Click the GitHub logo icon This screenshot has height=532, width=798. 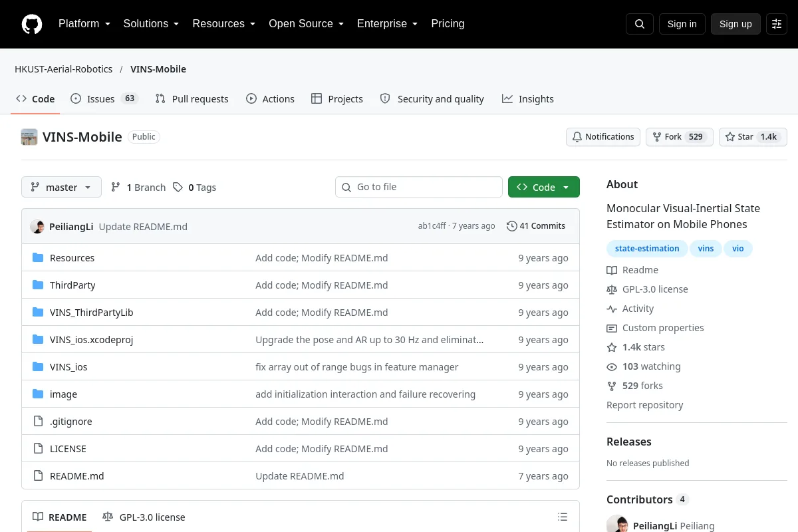tap(32, 24)
